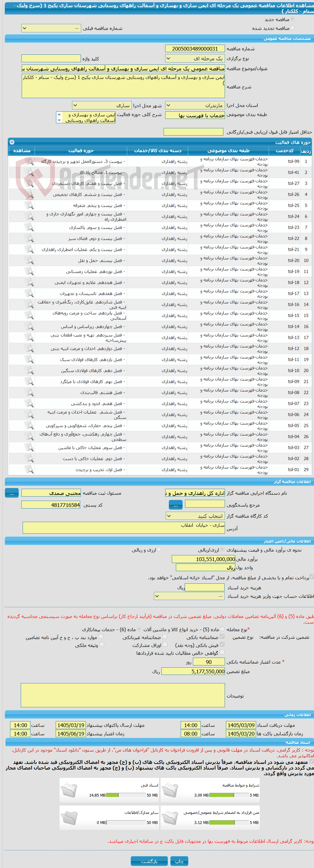The height and width of the screenshot is (868, 314).
Task: Click the توضیحات text area
Action: tap(123, 695)
